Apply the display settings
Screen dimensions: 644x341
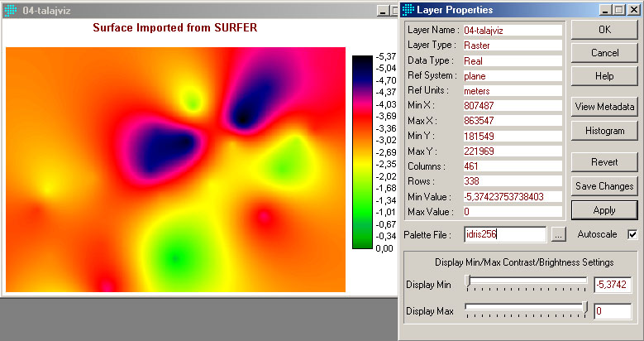pyautogui.click(x=604, y=210)
